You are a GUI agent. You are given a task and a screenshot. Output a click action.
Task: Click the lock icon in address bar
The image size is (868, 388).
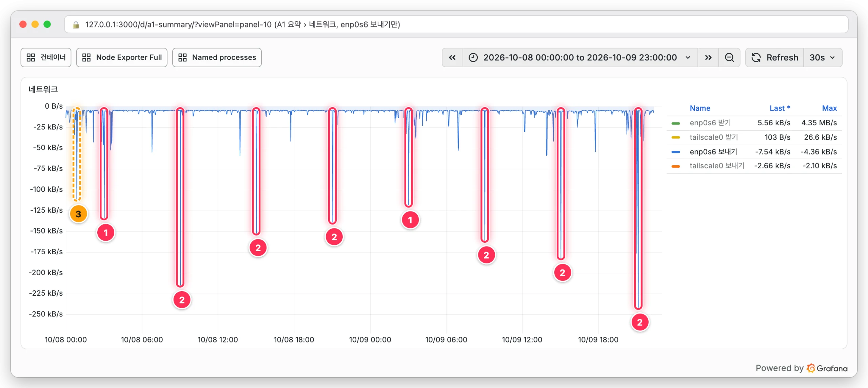click(76, 25)
